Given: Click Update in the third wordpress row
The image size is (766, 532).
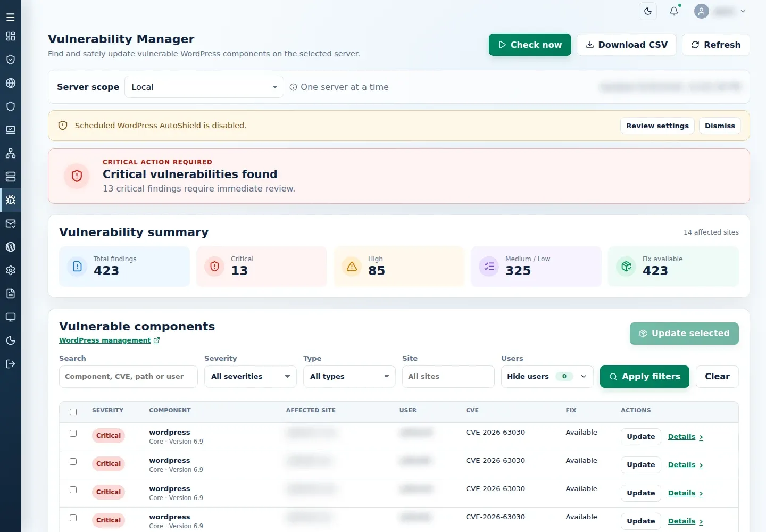Looking at the screenshot, I should pyautogui.click(x=641, y=493).
